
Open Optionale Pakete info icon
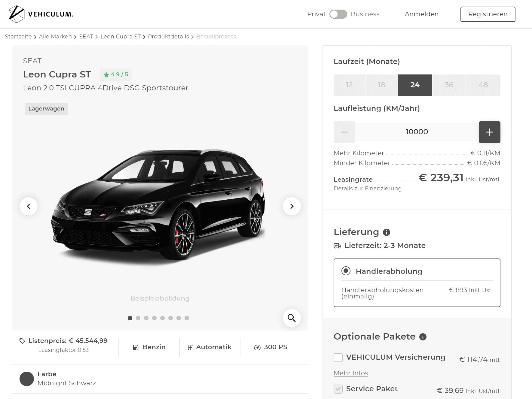point(423,337)
